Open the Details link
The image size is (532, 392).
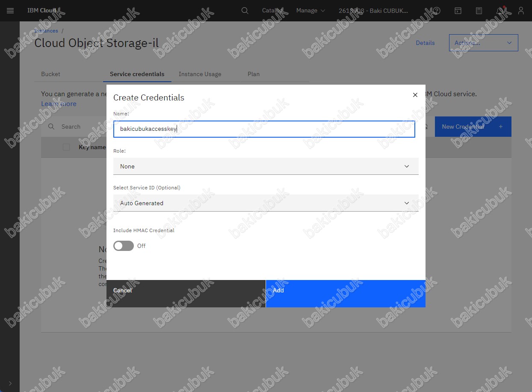coord(425,43)
